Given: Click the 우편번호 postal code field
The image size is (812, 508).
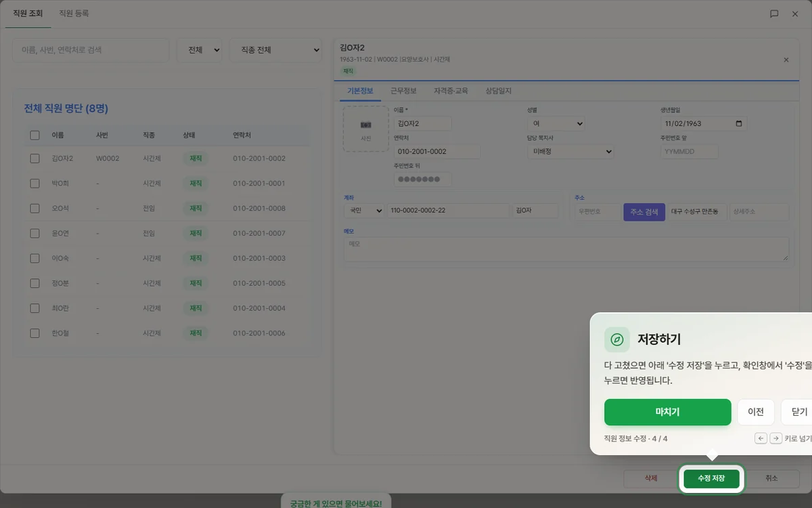Looking at the screenshot, I should (x=597, y=212).
